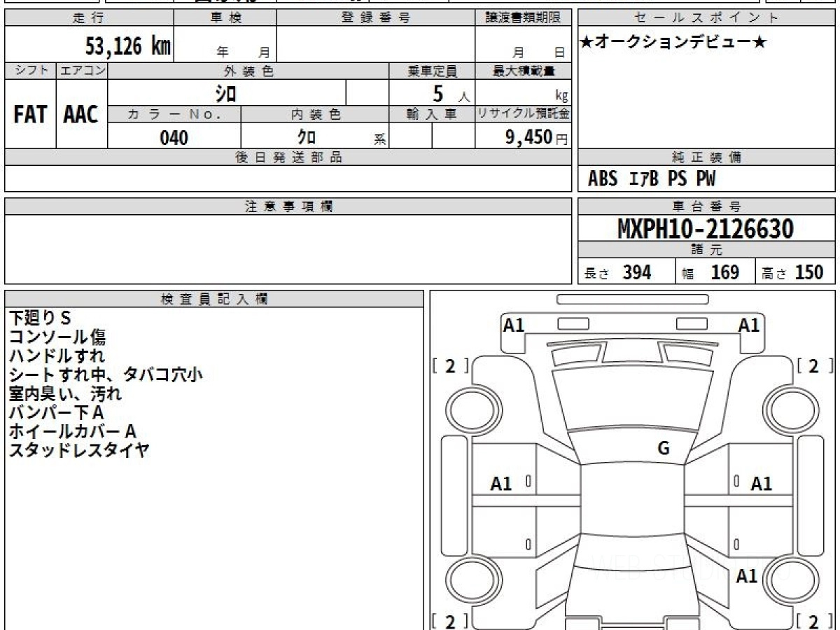Screen dimensions: 840x630
Task: Click the A1 mark at top-left of diagram
Action: 514,325
